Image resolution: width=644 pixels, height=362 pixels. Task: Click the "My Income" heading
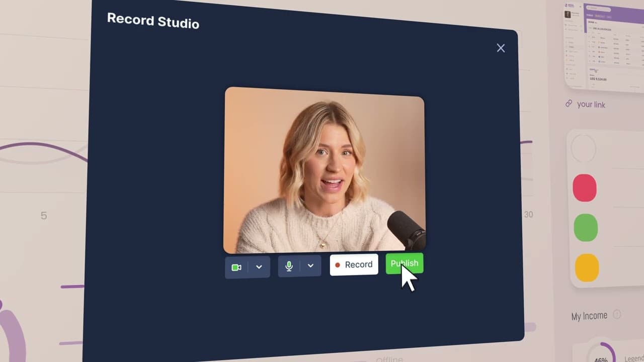click(589, 316)
